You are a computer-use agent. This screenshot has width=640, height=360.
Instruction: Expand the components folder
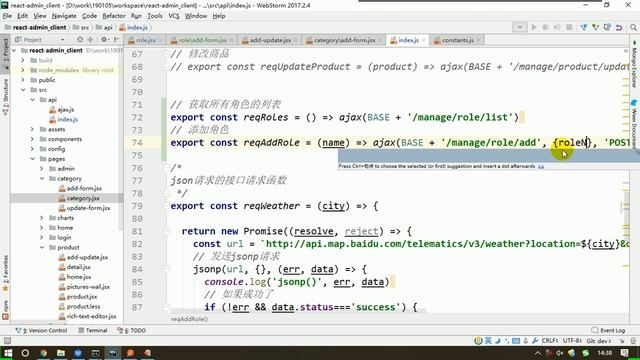(x=33, y=139)
